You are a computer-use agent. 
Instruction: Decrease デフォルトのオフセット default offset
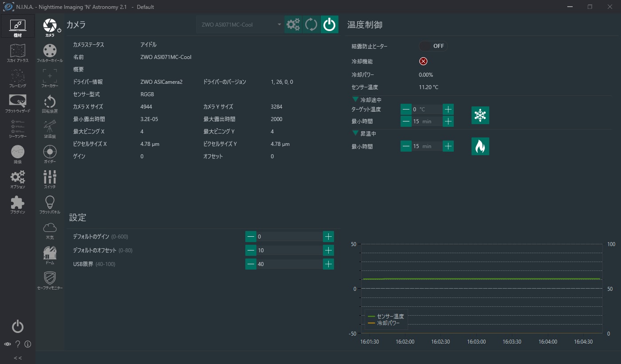click(x=251, y=250)
